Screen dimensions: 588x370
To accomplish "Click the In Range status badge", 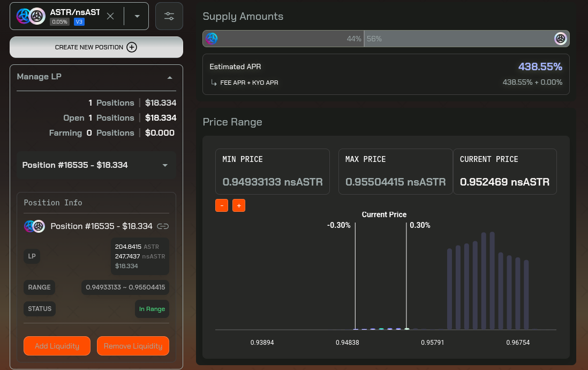I will pos(152,309).
